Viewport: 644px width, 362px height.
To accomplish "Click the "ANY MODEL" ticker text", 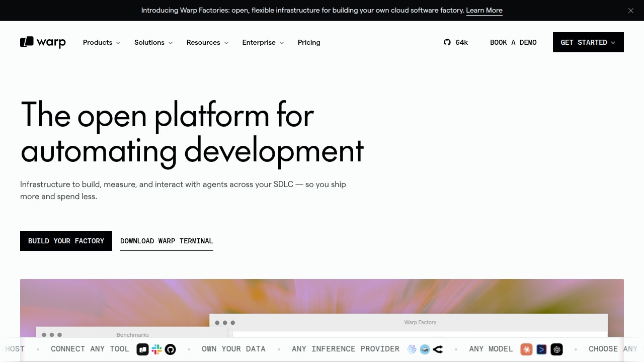I will click(x=491, y=349).
